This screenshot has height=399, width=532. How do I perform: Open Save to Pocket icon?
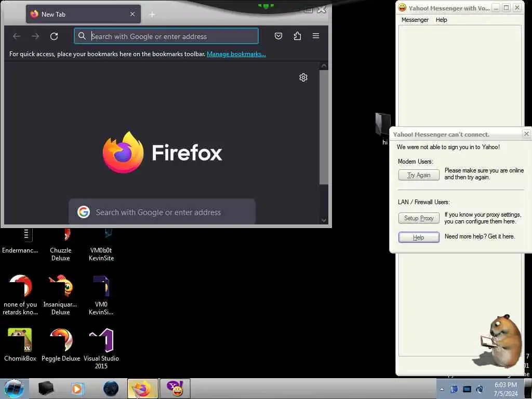(x=278, y=36)
